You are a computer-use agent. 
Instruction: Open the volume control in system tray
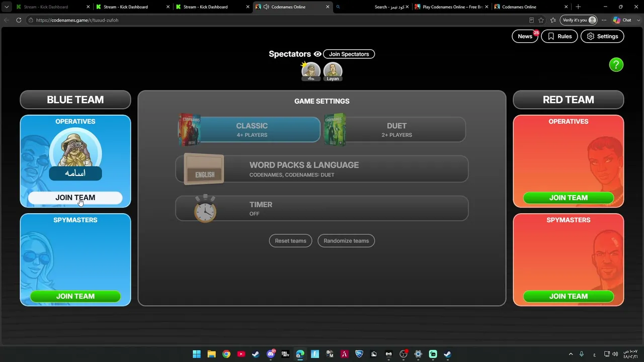[x=615, y=354]
